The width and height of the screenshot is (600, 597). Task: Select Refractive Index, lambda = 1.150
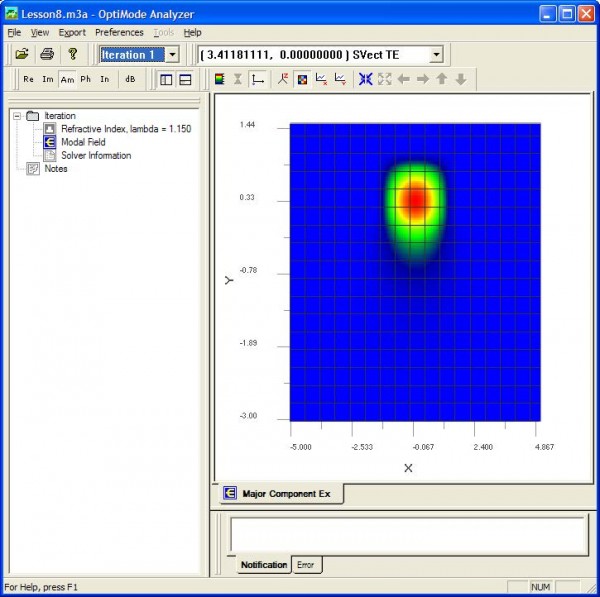coord(126,129)
